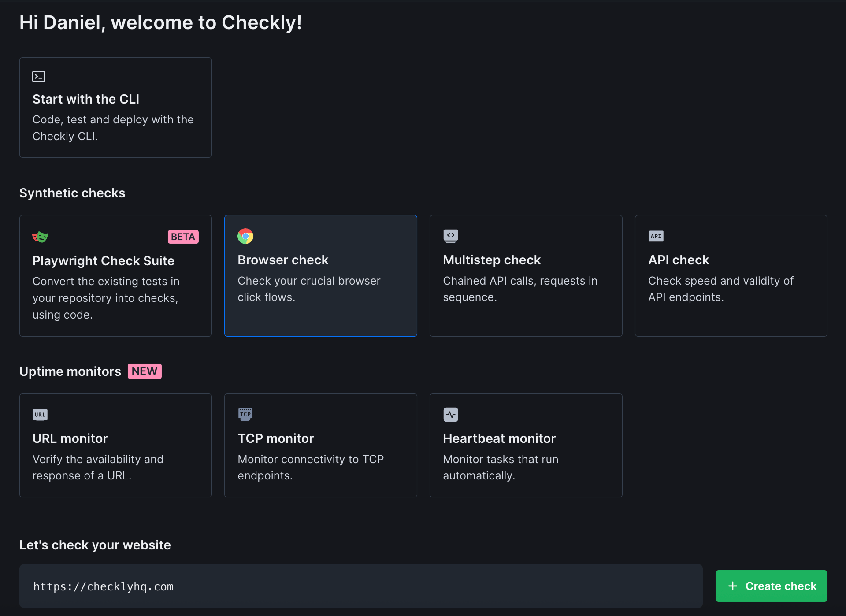Open the URL monitor card title

(x=70, y=438)
